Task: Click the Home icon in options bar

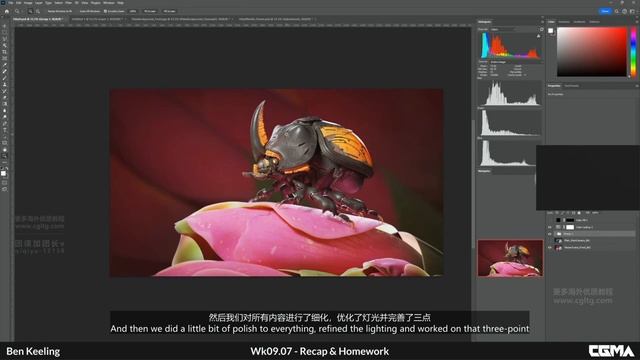Action: pyautogui.click(x=7, y=11)
